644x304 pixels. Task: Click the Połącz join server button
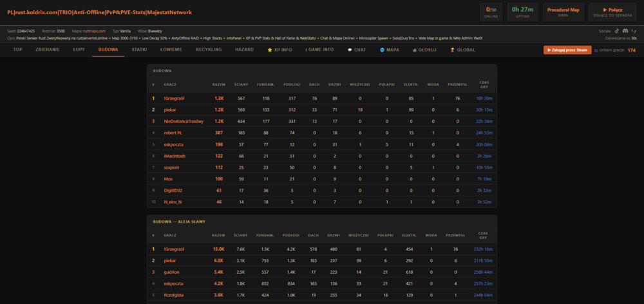pos(612,12)
